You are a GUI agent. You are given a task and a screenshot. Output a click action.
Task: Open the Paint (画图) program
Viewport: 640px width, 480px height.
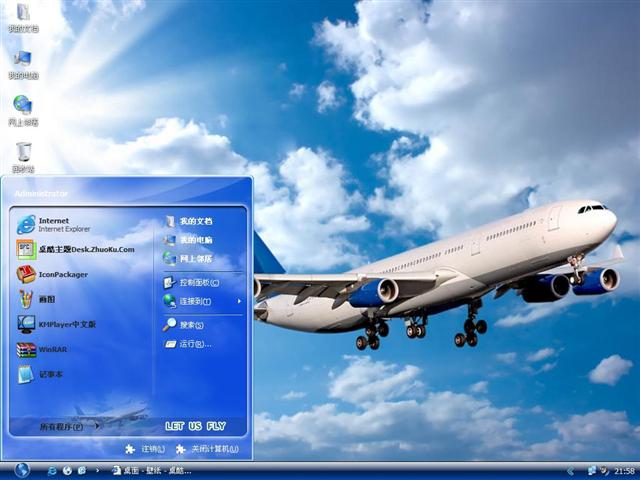[x=36, y=299]
